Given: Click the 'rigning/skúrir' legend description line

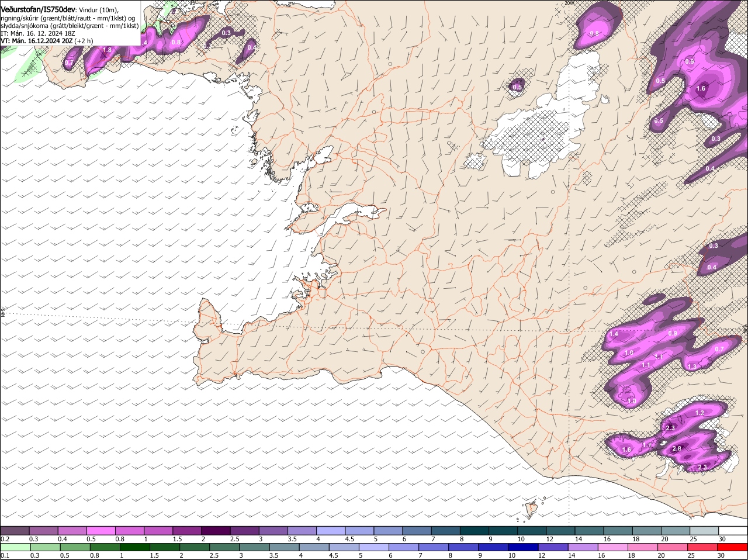Looking at the screenshot, I should click(68, 18).
